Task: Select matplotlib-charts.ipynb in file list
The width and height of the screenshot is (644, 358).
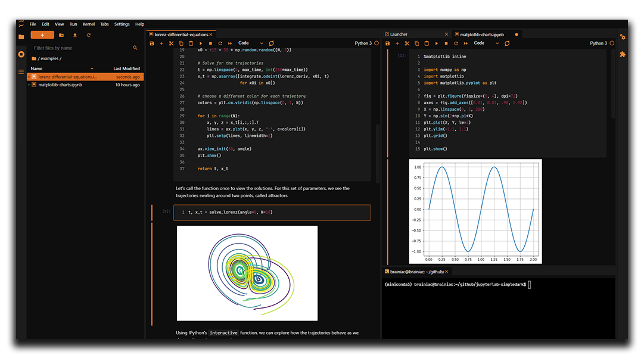Action: pyautogui.click(x=85, y=85)
